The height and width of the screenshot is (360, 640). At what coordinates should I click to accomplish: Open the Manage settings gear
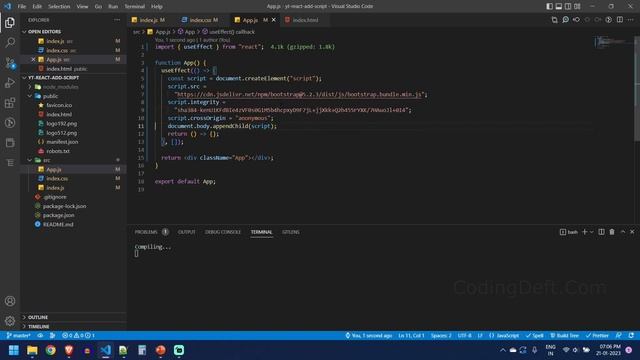(x=10, y=321)
